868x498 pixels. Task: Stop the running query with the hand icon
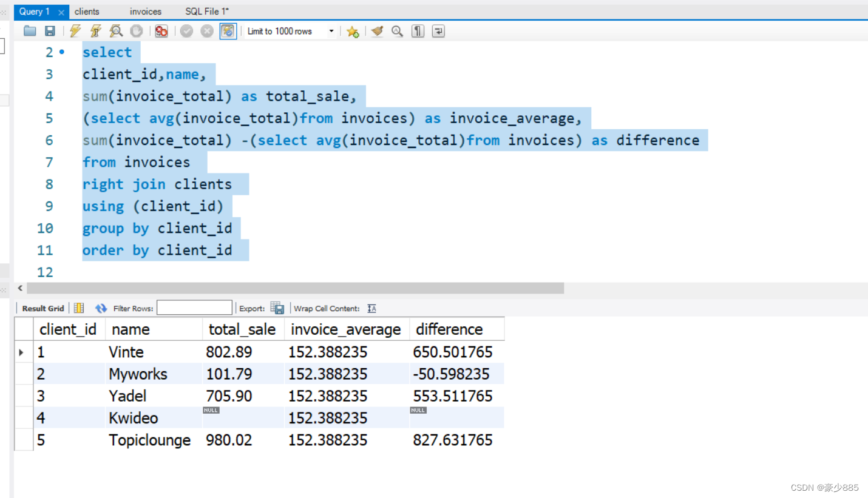(136, 31)
